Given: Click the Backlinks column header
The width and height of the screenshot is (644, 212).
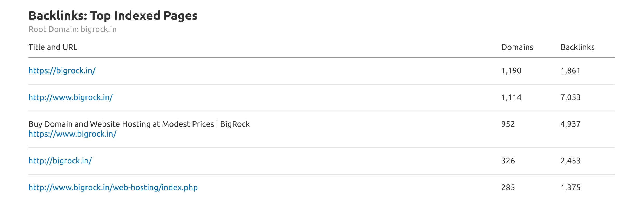Looking at the screenshot, I should [x=577, y=47].
